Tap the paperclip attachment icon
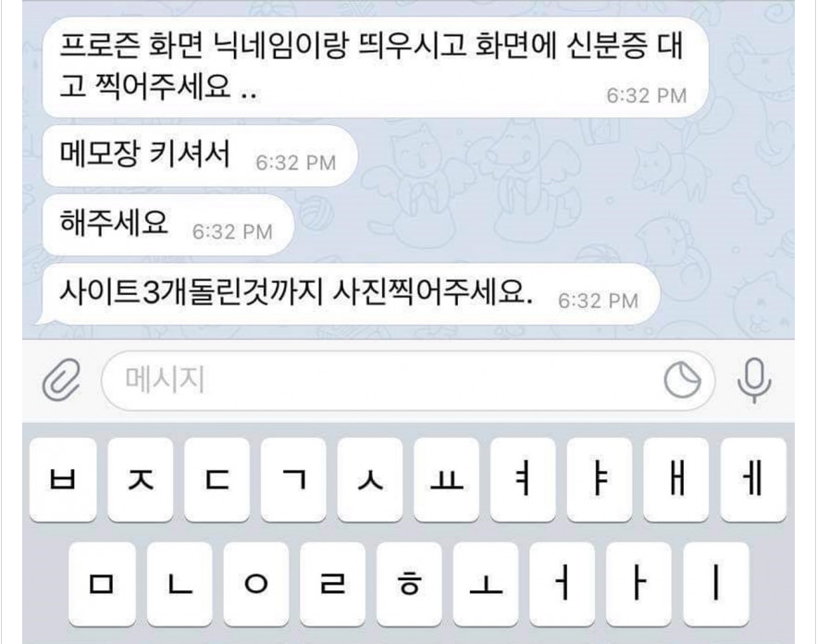Viewport: 817px width, 644px height. pyautogui.click(x=61, y=380)
